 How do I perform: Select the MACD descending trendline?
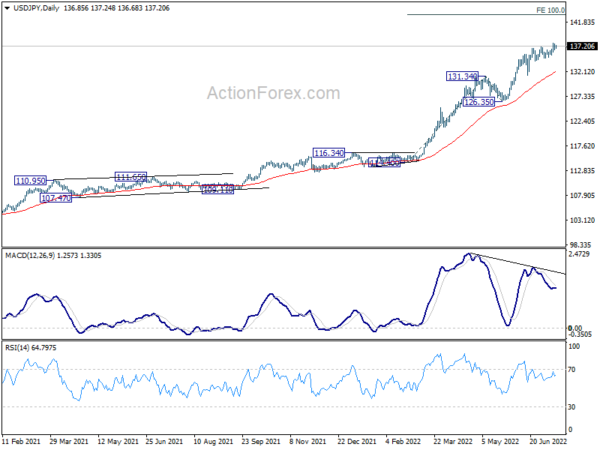(x=517, y=263)
